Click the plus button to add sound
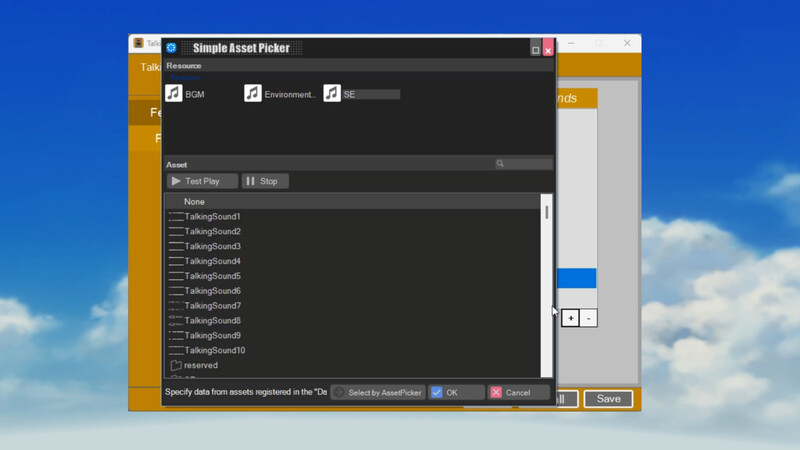The height and width of the screenshot is (450, 800). (570, 317)
